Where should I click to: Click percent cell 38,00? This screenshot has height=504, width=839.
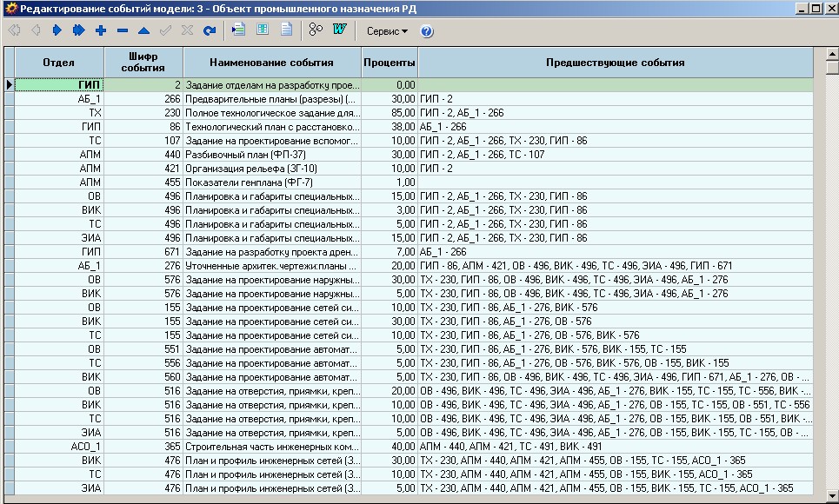pos(390,127)
